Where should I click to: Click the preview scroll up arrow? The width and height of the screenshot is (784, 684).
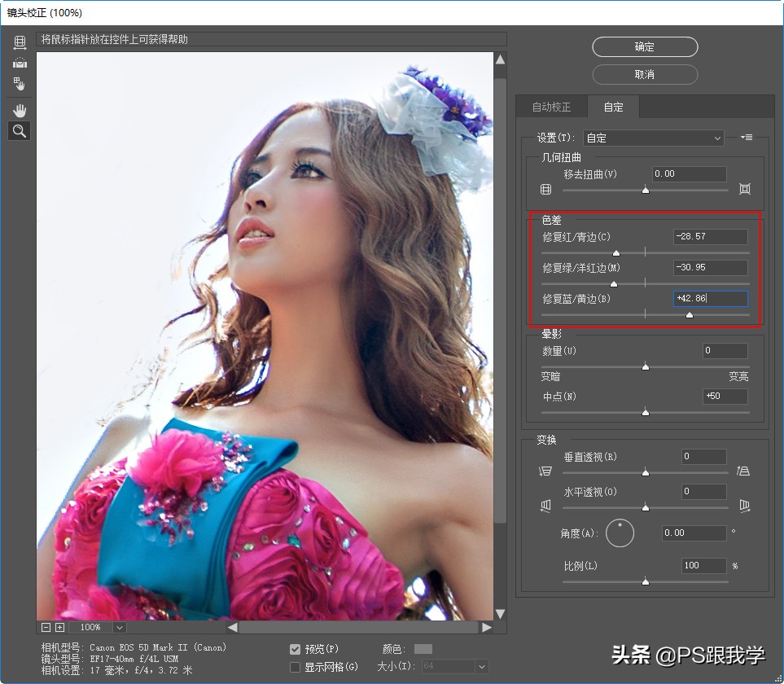coord(500,59)
